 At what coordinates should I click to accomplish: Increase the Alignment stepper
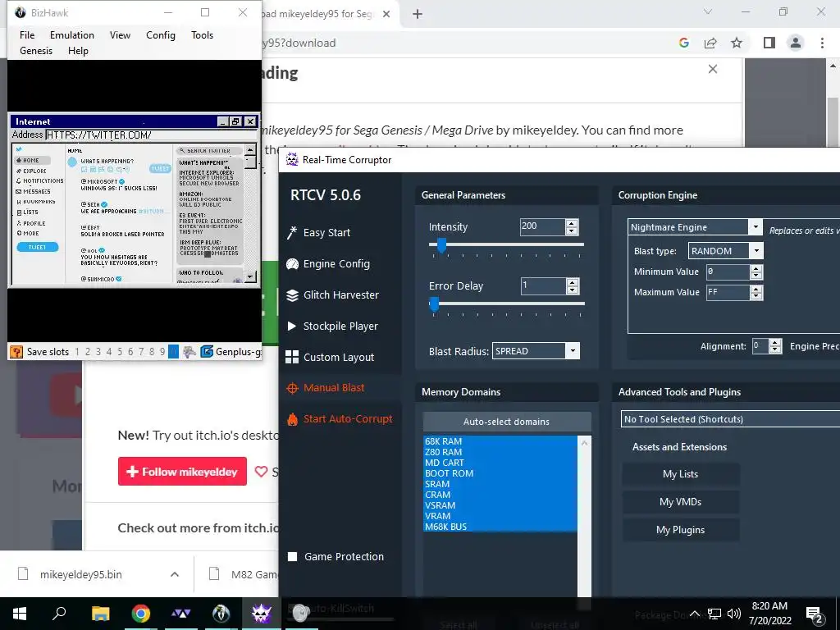(x=775, y=342)
